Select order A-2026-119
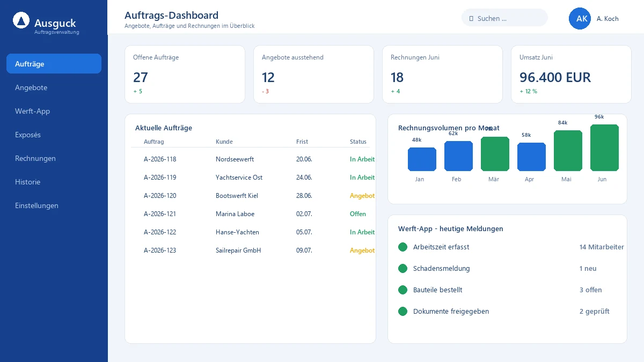Viewport: 644px width, 362px height. (160, 178)
